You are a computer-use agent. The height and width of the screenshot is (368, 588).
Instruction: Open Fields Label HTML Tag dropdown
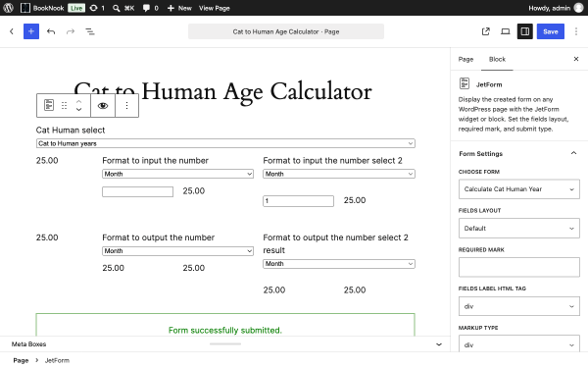519,306
